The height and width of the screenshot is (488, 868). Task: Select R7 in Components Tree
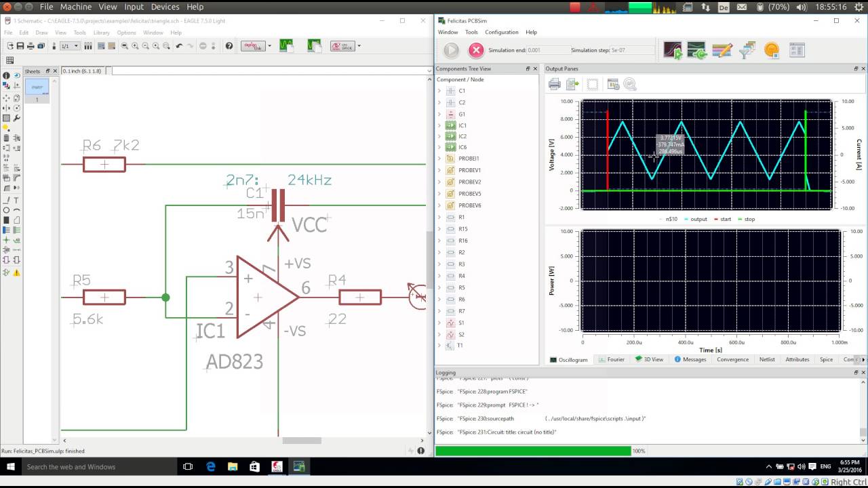point(462,311)
